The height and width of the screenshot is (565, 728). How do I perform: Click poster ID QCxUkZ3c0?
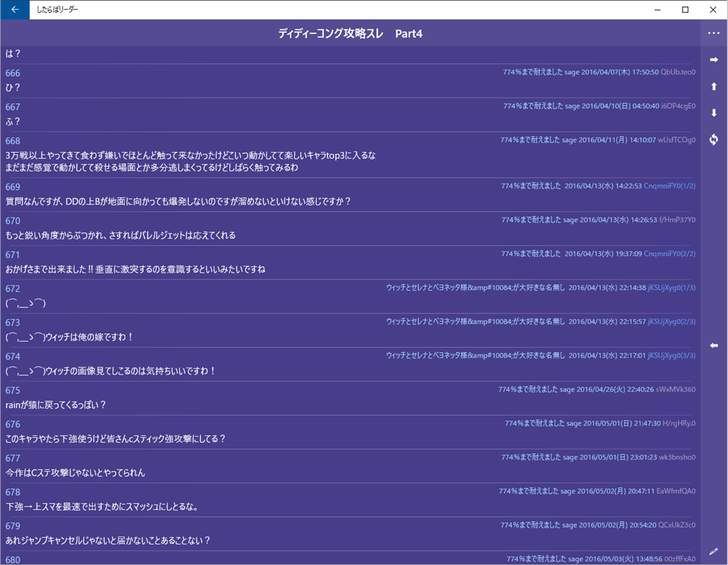pos(677,525)
